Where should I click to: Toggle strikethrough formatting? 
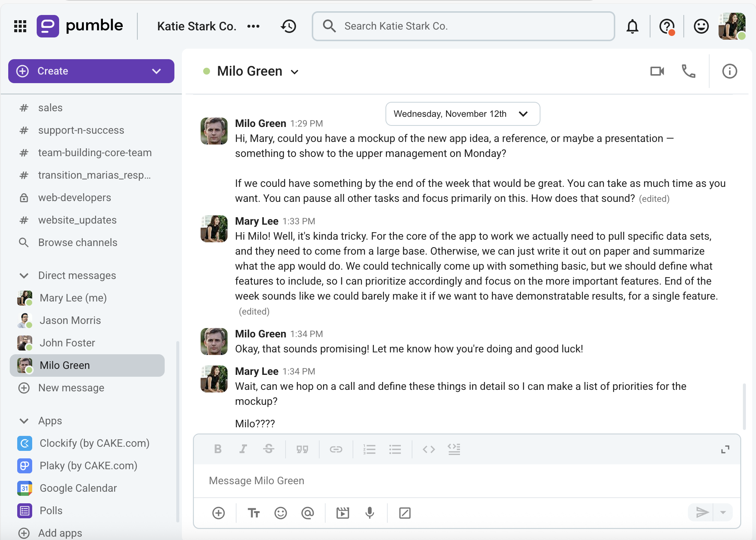[268, 449]
